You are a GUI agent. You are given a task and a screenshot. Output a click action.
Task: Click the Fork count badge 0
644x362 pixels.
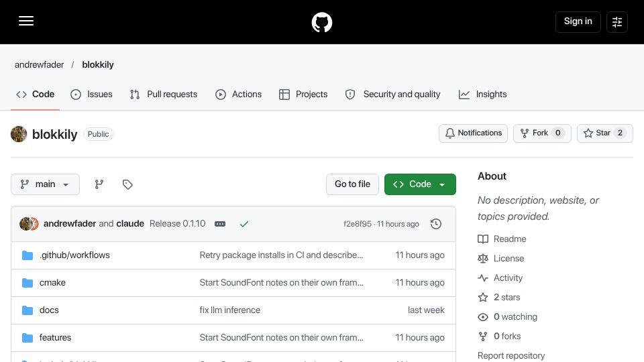coord(557,133)
